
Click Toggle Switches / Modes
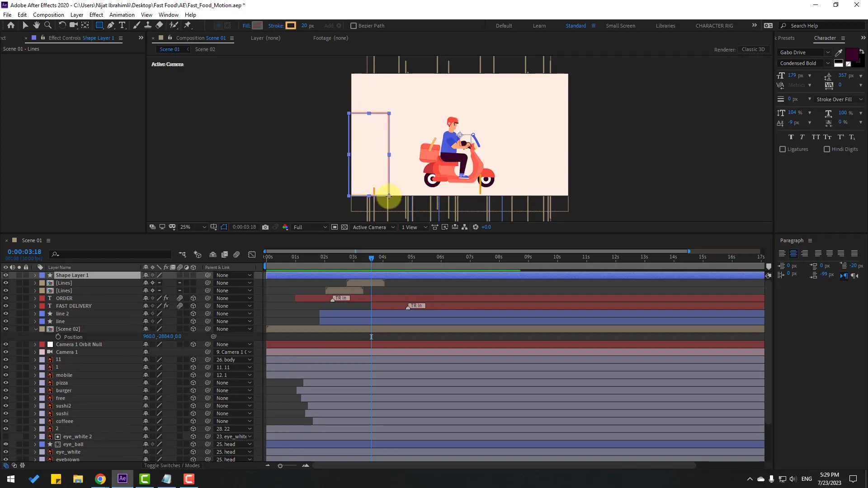[172, 465]
